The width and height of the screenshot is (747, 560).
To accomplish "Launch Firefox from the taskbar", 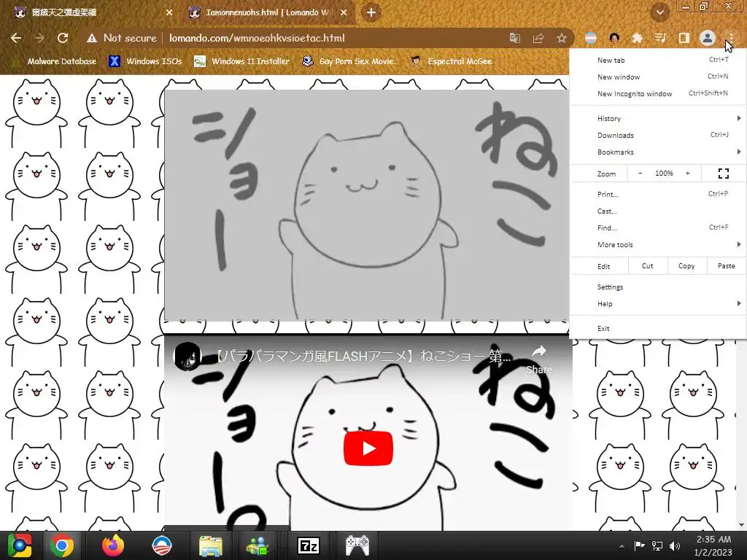I will [113, 545].
